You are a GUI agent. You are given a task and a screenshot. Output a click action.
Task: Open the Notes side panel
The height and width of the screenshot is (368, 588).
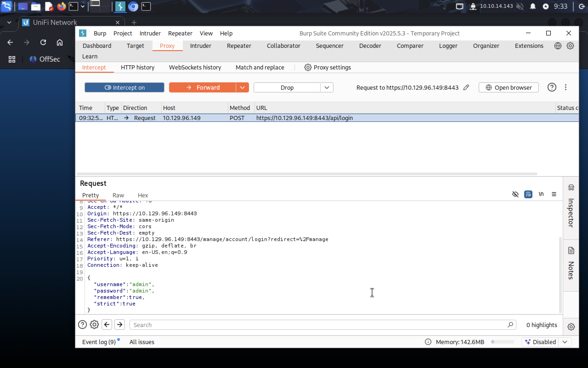571,263
